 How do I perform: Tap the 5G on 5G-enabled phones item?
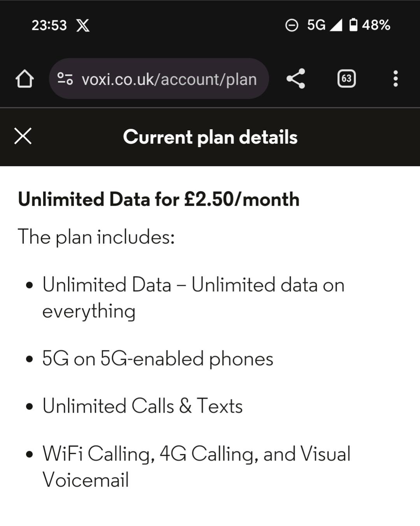pos(158,359)
